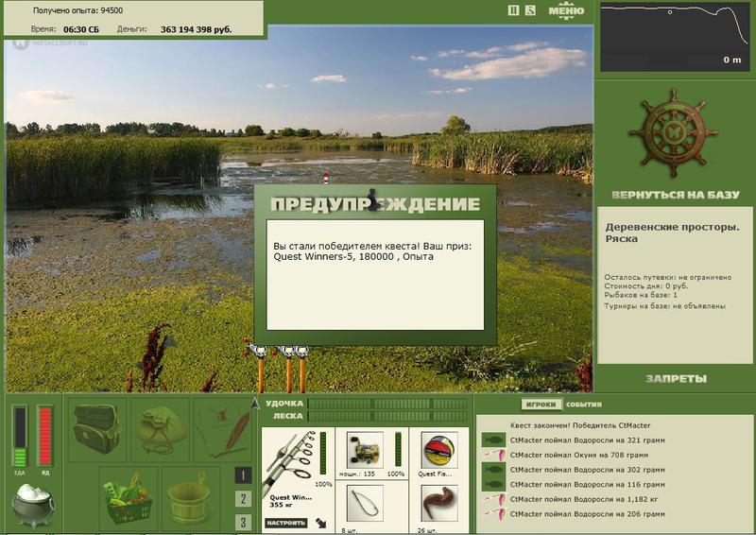
Task: Select rod slot 2
Action: pos(243,499)
